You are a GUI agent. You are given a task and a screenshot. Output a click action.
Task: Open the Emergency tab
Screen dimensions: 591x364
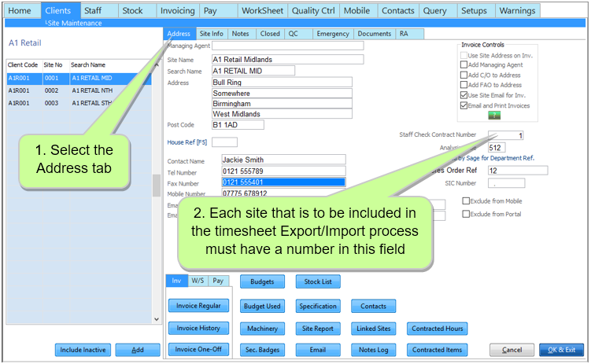click(x=331, y=34)
